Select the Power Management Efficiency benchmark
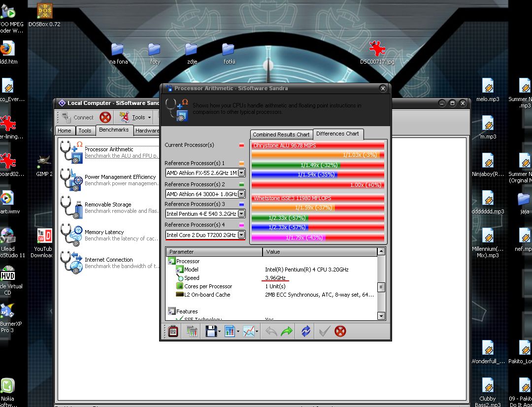This screenshot has width=532, height=407. click(x=120, y=177)
